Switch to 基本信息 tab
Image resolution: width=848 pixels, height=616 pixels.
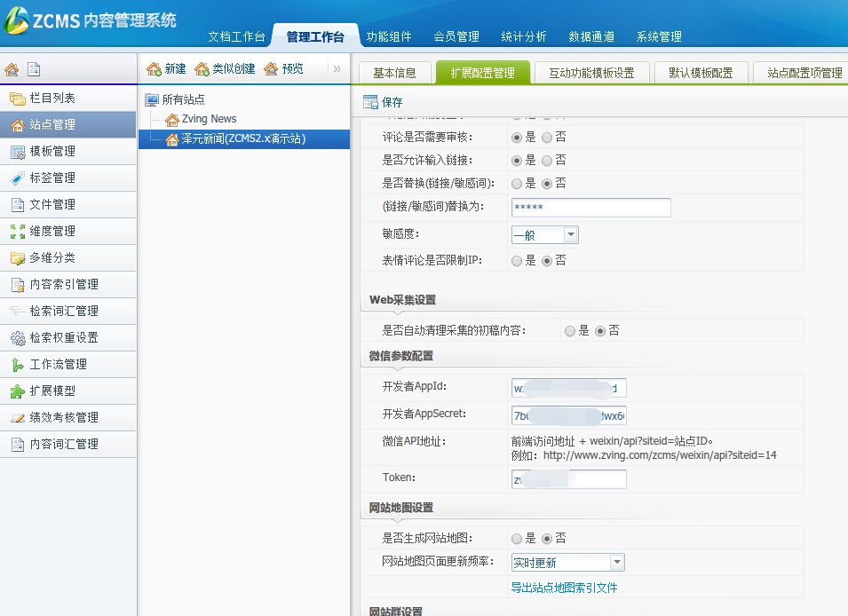pyautogui.click(x=394, y=73)
